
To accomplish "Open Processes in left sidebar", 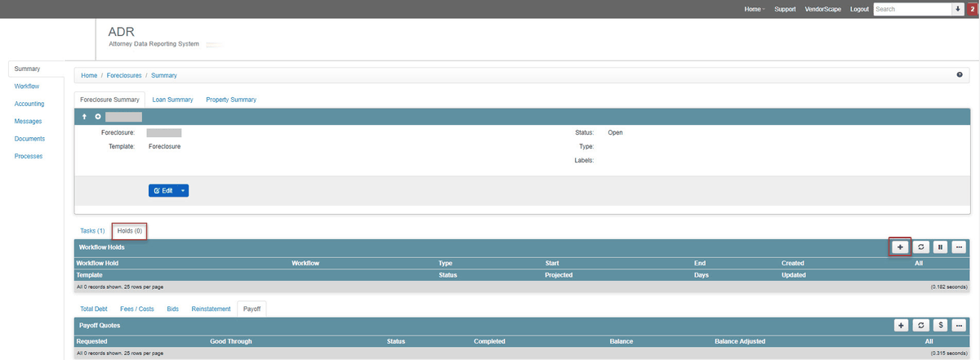I will click(29, 156).
